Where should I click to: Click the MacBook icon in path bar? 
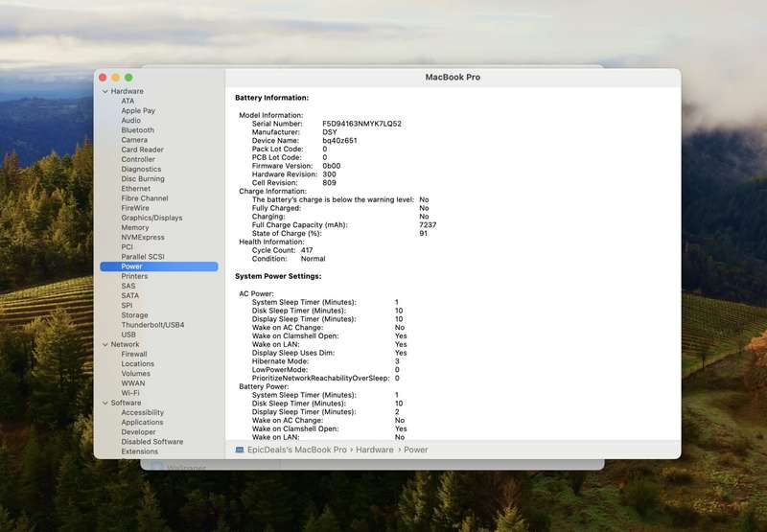[x=239, y=450]
